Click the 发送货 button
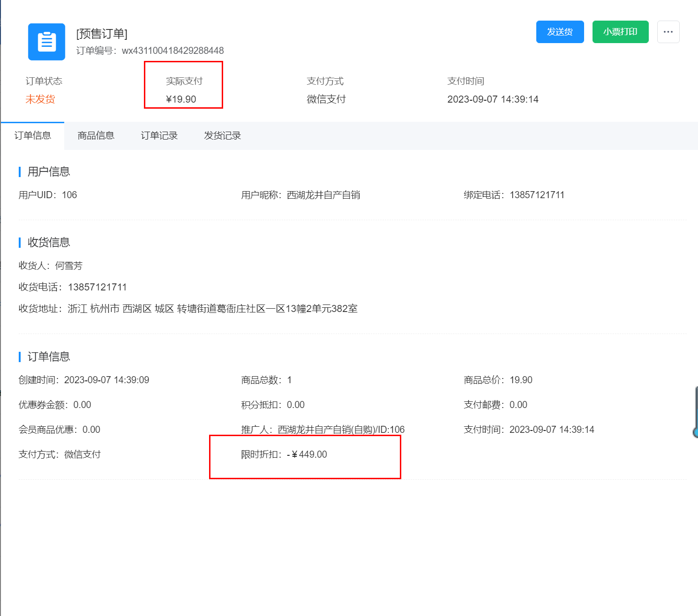698x616 pixels. pos(560,32)
